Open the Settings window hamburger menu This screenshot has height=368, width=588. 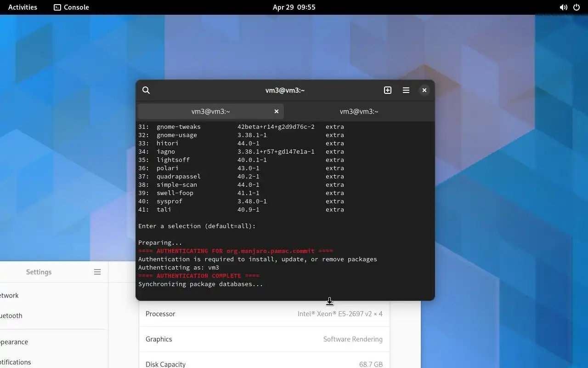(97, 272)
